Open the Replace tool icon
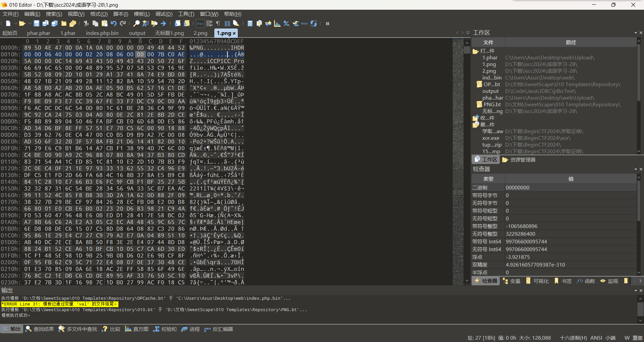This screenshot has height=342, width=644. pyautogui.click(x=145, y=23)
